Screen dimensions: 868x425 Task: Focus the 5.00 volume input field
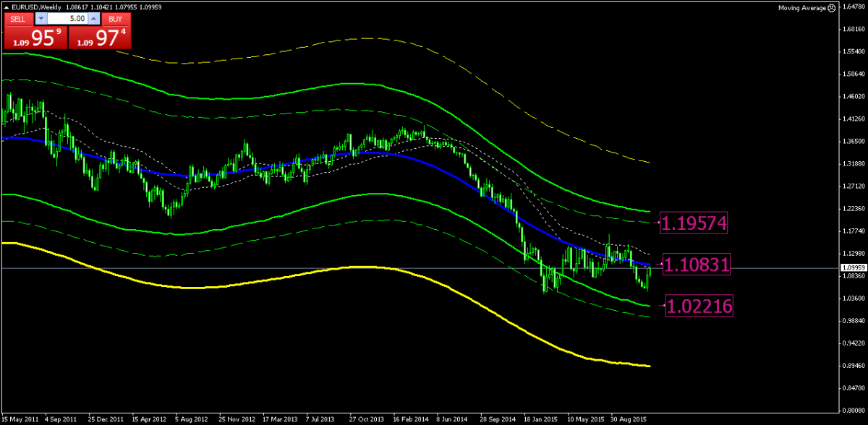(68, 18)
